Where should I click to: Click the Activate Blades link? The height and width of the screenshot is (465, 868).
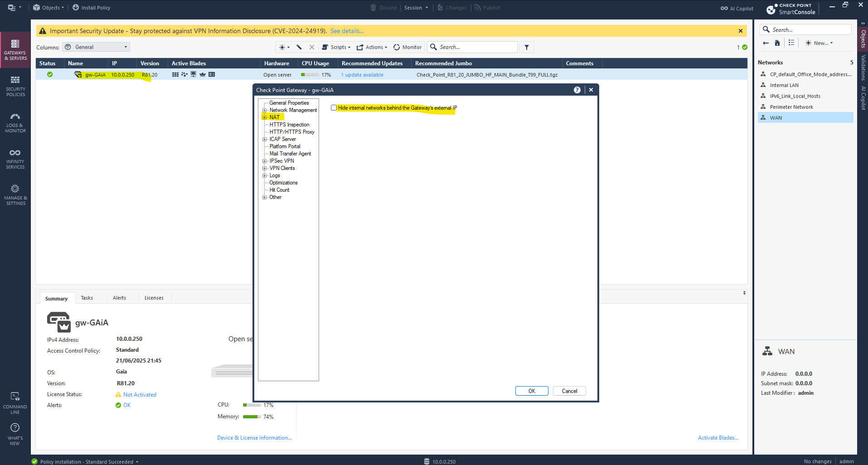[x=718, y=438]
